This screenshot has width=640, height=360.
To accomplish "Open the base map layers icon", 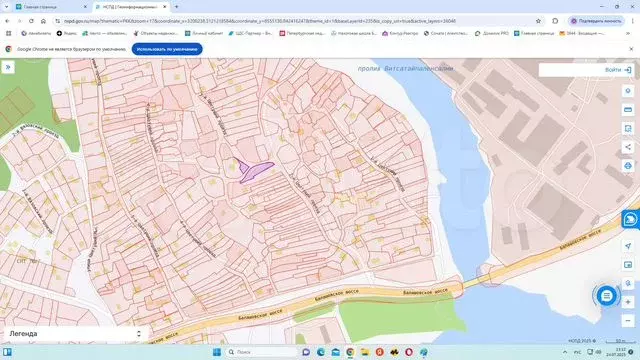I will (628, 264).
